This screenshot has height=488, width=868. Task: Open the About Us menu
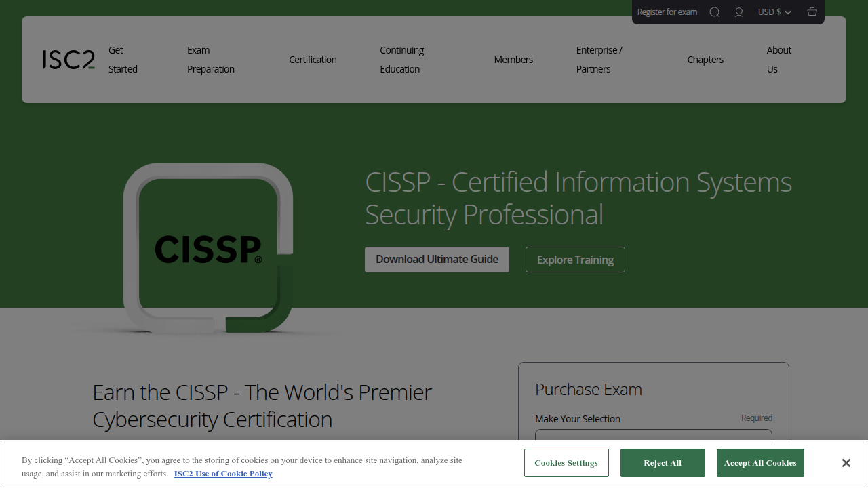tap(778, 60)
